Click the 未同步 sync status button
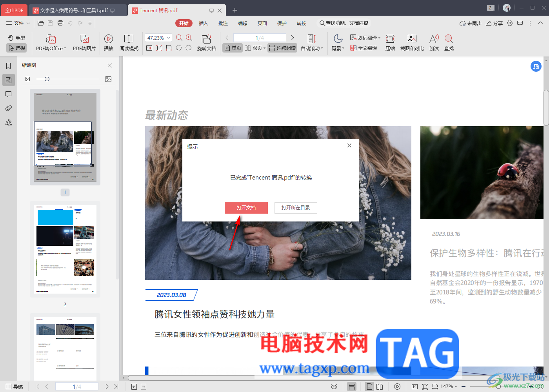 [471, 23]
